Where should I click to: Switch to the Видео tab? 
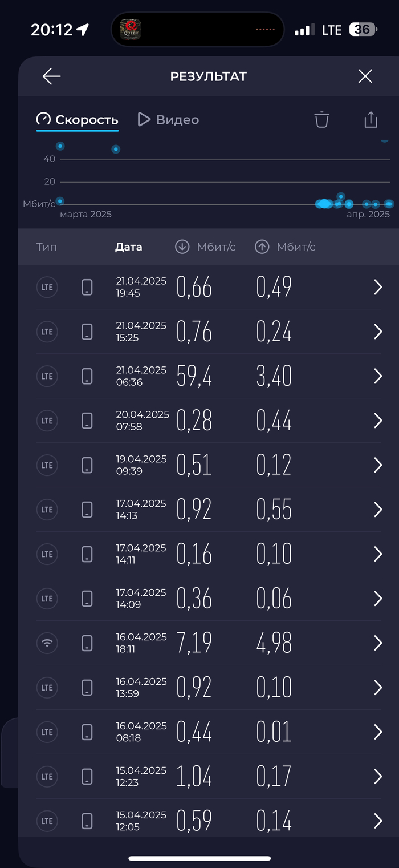pyautogui.click(x=169, y=120)
